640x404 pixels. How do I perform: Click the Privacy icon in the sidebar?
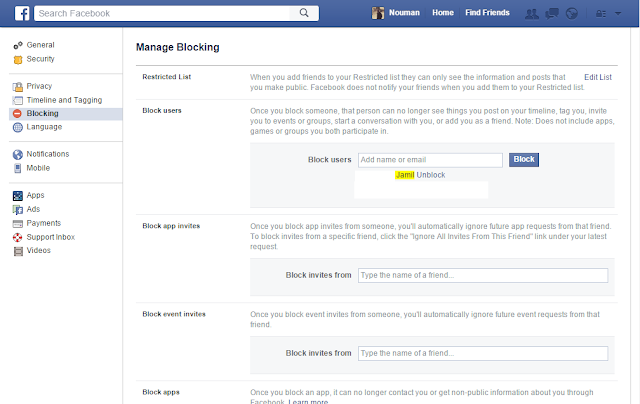click(x=18, y=87)
